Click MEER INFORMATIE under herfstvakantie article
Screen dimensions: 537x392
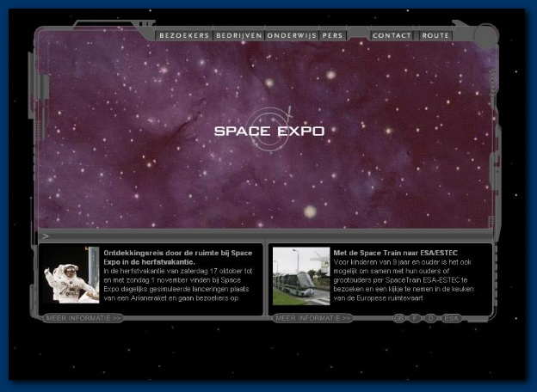83,318
